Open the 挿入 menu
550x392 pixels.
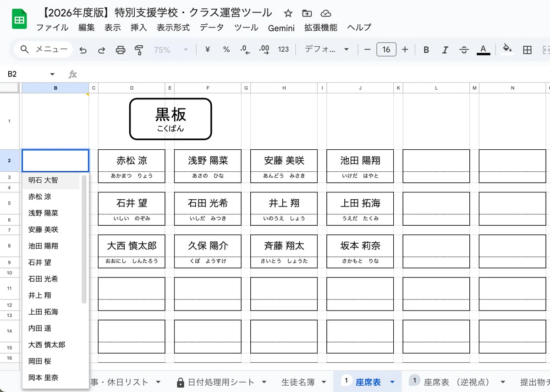[139, 27]
